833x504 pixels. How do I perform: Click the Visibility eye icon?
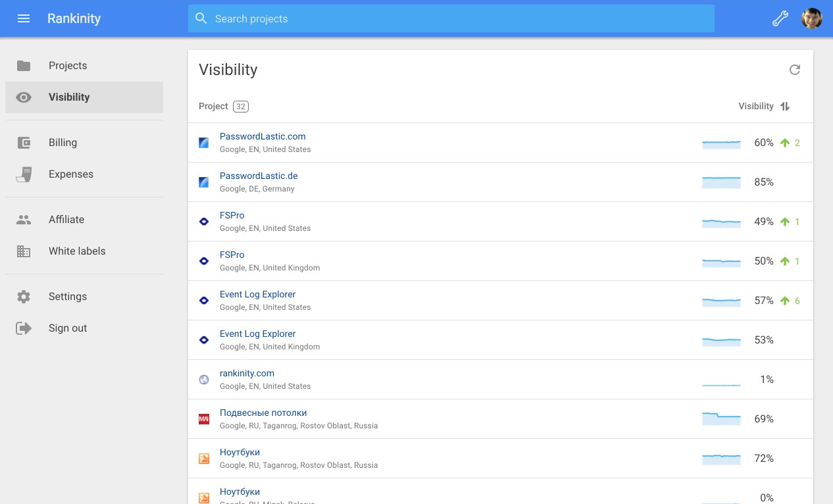coord(24,97)
